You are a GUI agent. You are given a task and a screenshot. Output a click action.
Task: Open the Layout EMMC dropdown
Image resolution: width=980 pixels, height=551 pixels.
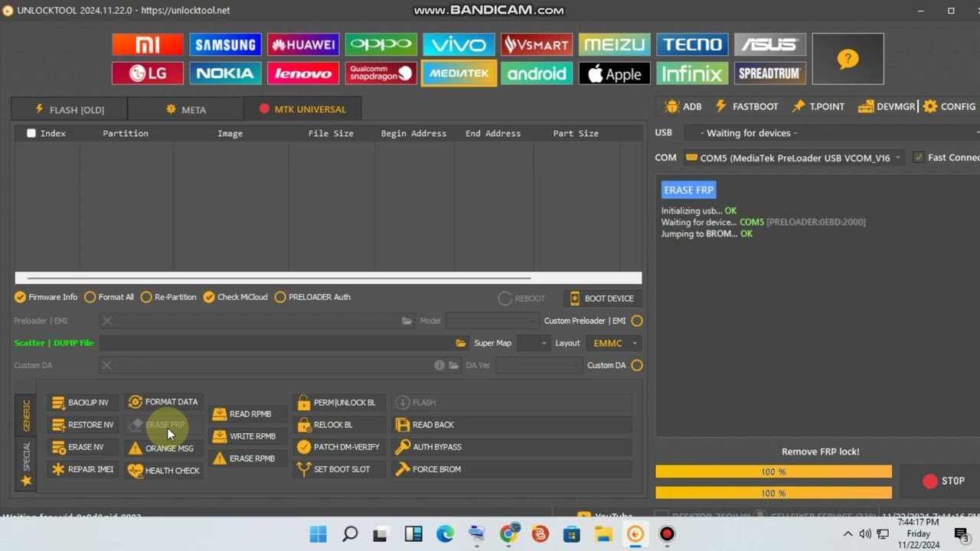coord(614,343)
